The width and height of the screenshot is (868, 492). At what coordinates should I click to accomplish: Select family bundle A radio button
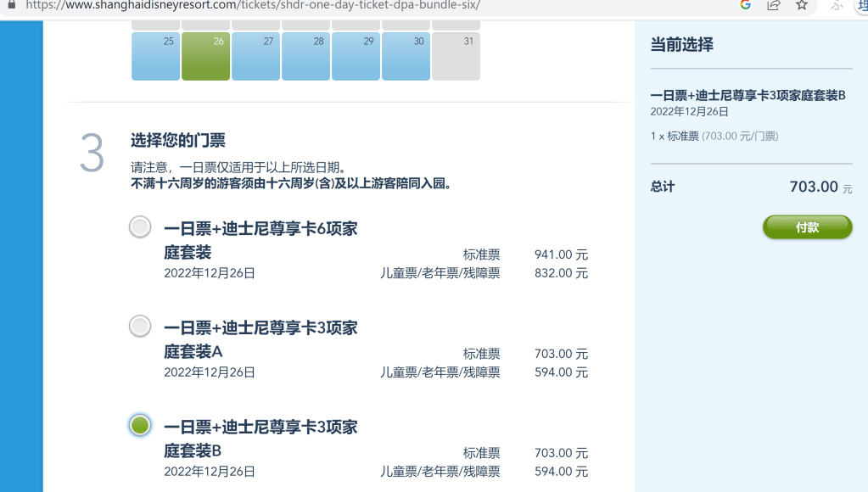pyautogui.click(x=140, y=326)
